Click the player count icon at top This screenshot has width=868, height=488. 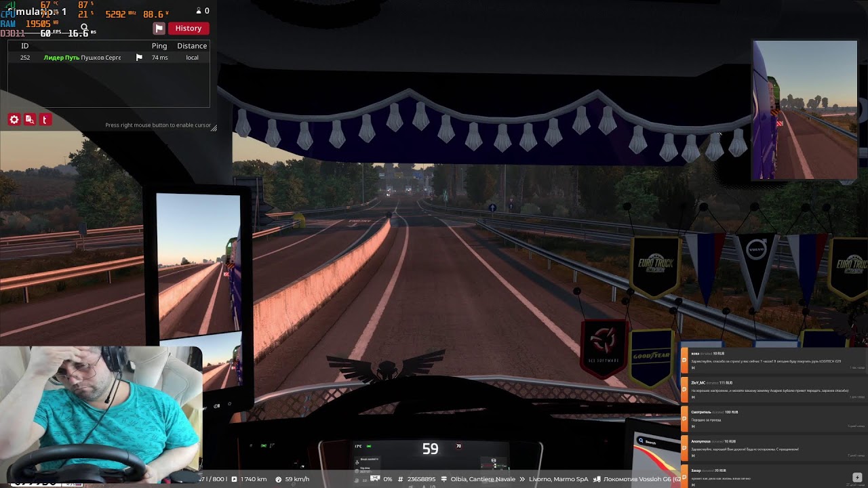pyautogui.click(x=199, y=11)
